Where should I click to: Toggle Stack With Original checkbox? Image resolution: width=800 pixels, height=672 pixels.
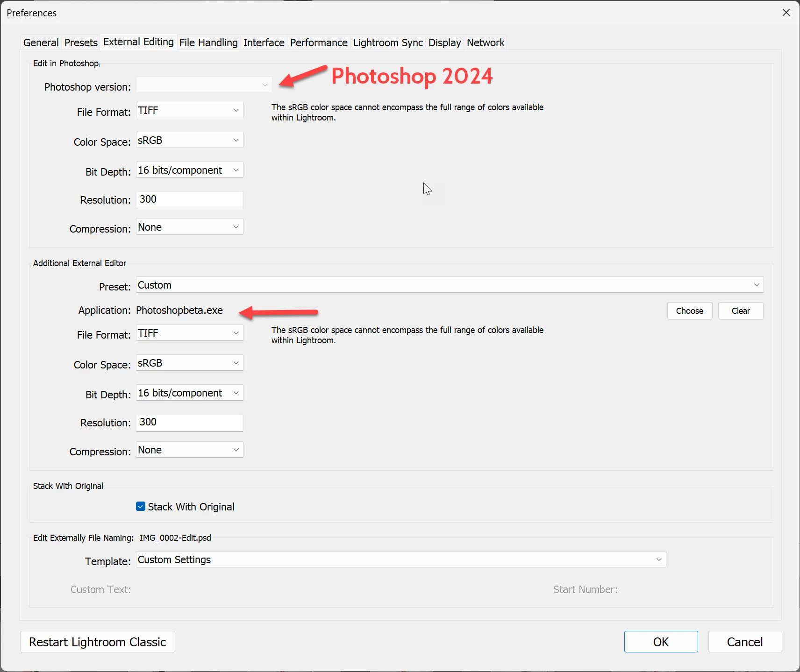coord(141,507)
